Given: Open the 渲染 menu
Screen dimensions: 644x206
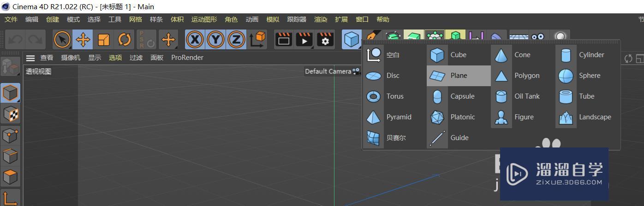Looking at the screenshot, I should (x=321, y=19).
